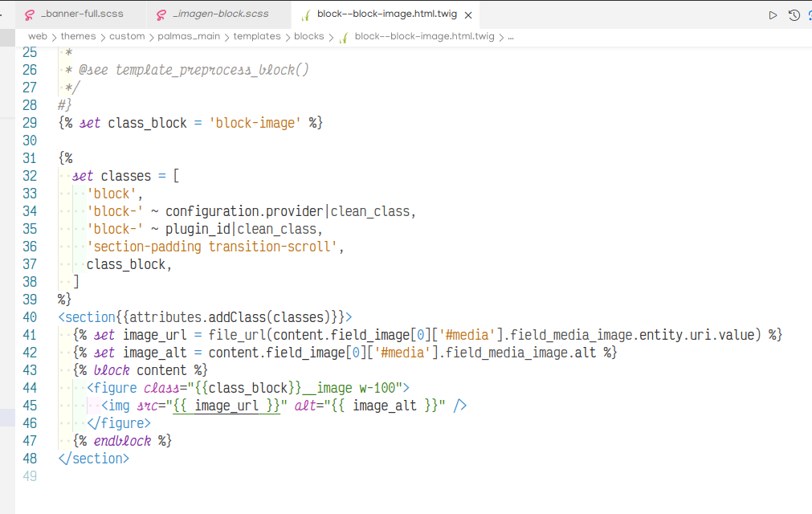Expand the 'themes' breadcrumb segment
The height and width of the screenshot is (514, 812).
click(x=78, y=36)
